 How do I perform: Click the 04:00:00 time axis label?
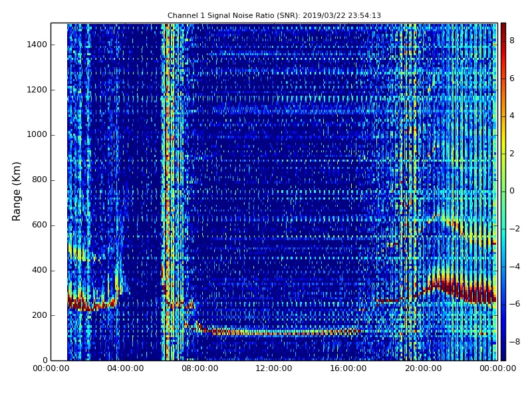pyautogui.click(x=125, y=368)
